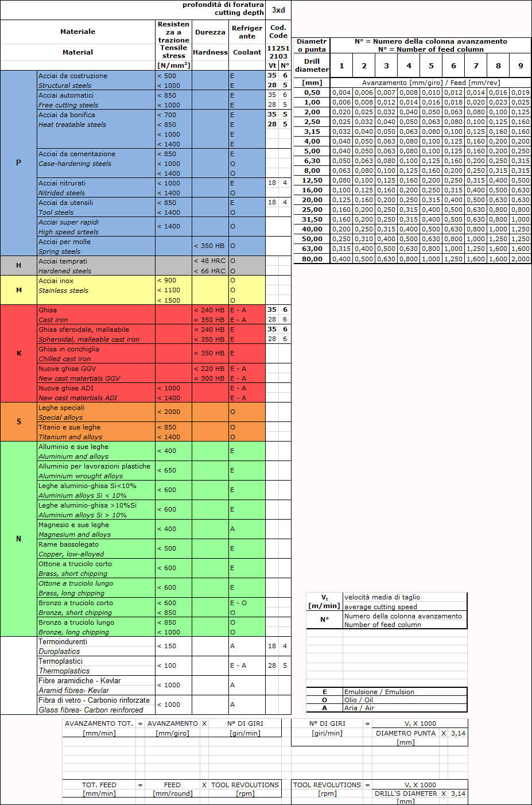Click the 'Magnesio e sue leghe' cell

click(x=96, y=525)
